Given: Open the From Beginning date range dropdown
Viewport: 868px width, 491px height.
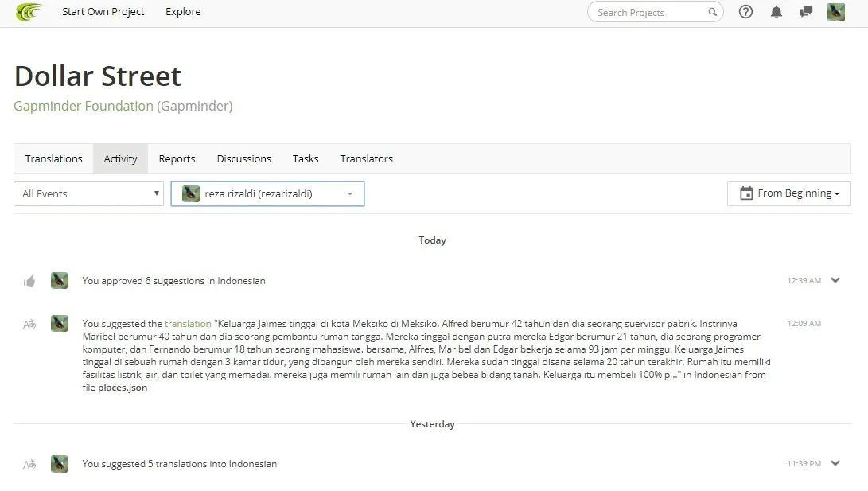Looking at the screenshot, I should (x=789, y=193).
